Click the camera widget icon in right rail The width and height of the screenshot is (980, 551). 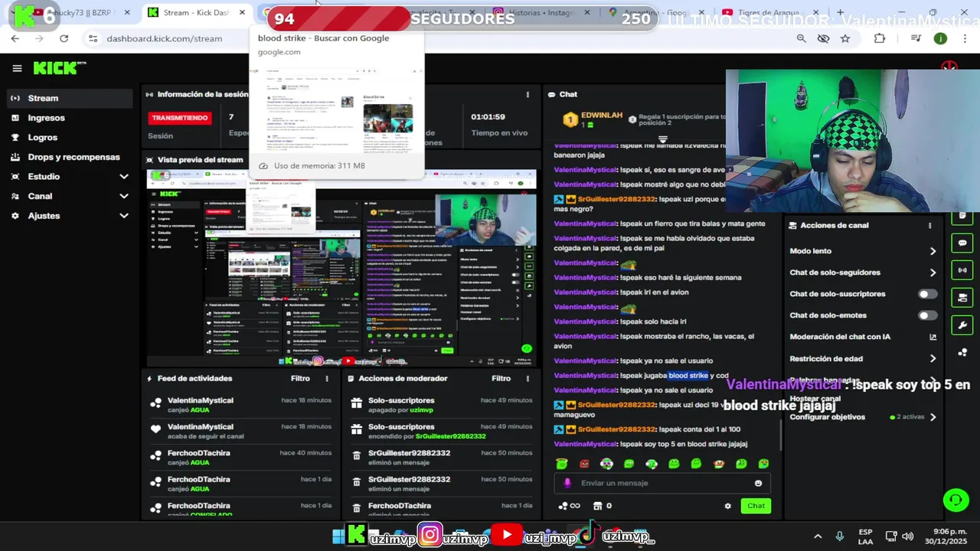pyautogui.click(x=962, y=298)
